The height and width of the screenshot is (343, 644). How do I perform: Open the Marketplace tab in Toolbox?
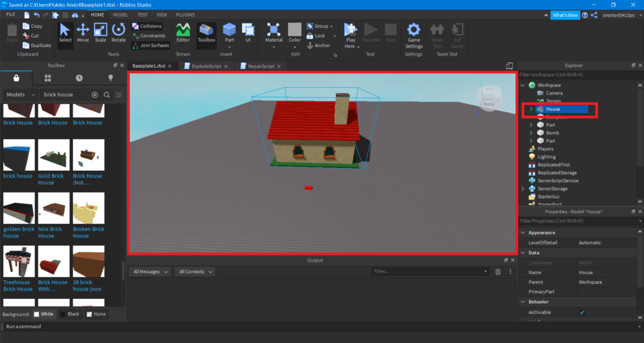tap(16, 78)
